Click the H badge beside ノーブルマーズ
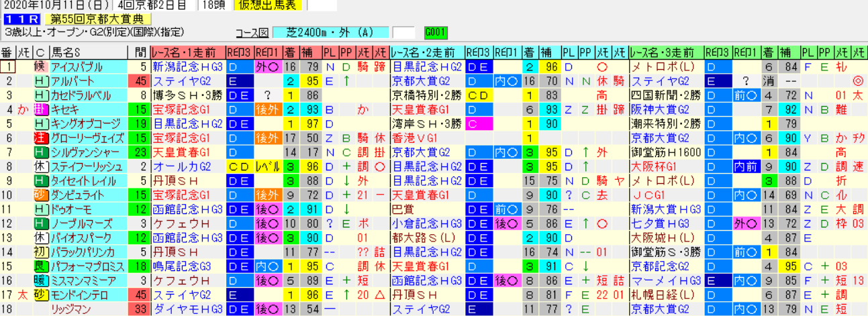The width and height of the screenshot is (868, 316). [x=42, y=223]
